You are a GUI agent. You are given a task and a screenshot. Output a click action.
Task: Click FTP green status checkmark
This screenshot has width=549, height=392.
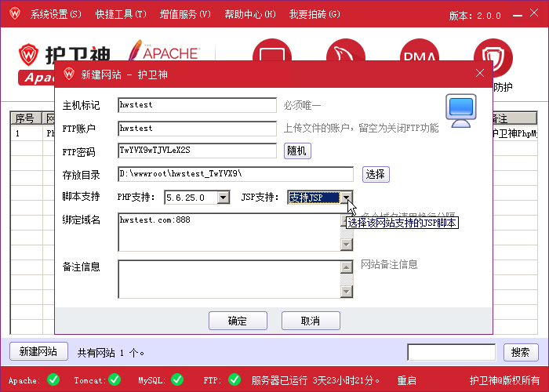(235, 379)
